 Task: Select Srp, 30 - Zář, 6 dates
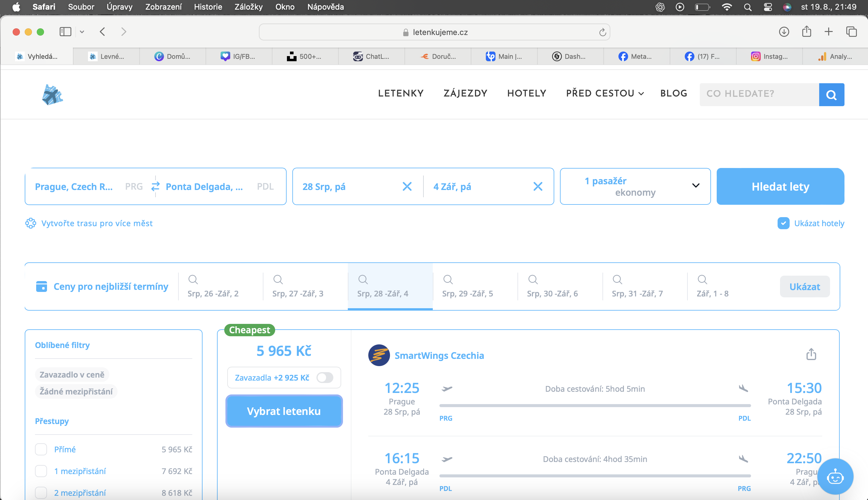(x=560, y=286)
